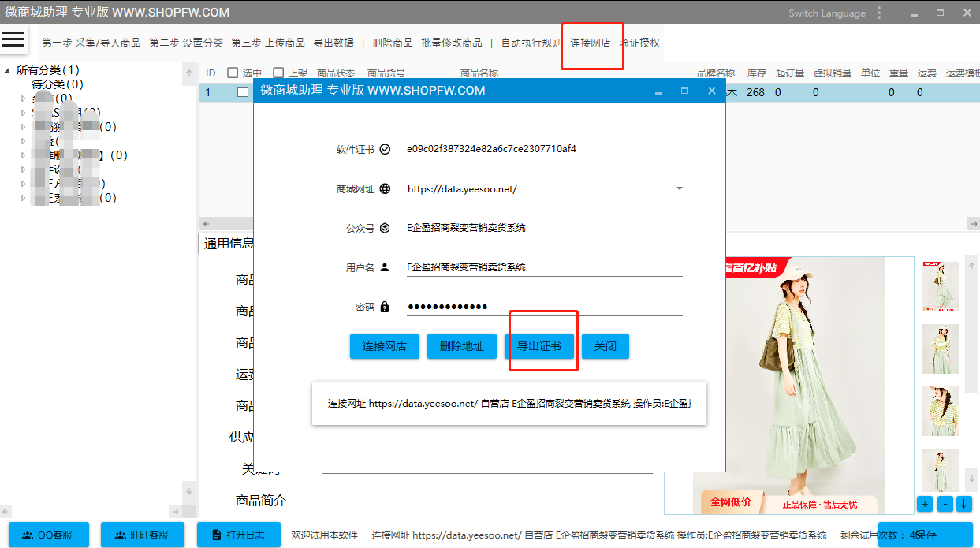Click the down arrow button below thumbnails
The image size is (980, 548).
pyautogui.click(x=963, y=504)
